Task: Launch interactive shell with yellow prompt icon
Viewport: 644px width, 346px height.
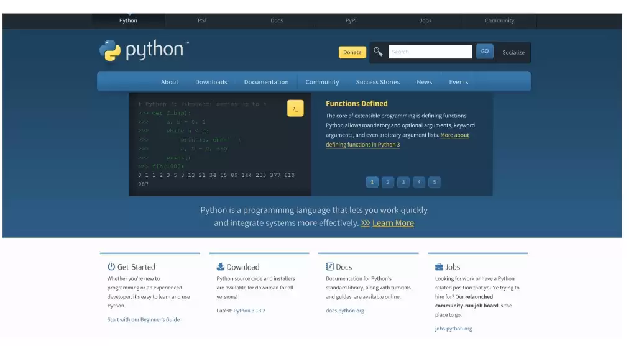Action: tap(295, 108)
